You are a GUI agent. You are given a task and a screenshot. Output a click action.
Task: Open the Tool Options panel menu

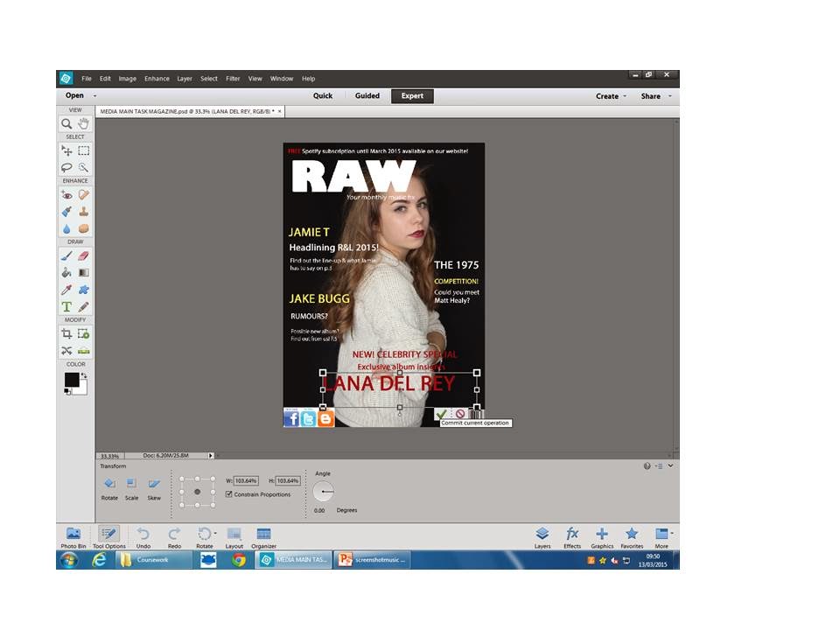click(x=660, y=466)
